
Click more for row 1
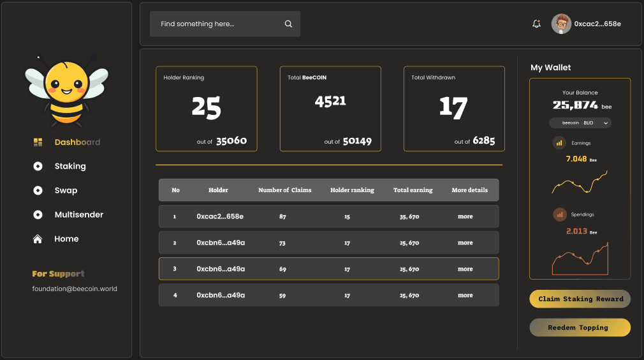coord(465,216)
